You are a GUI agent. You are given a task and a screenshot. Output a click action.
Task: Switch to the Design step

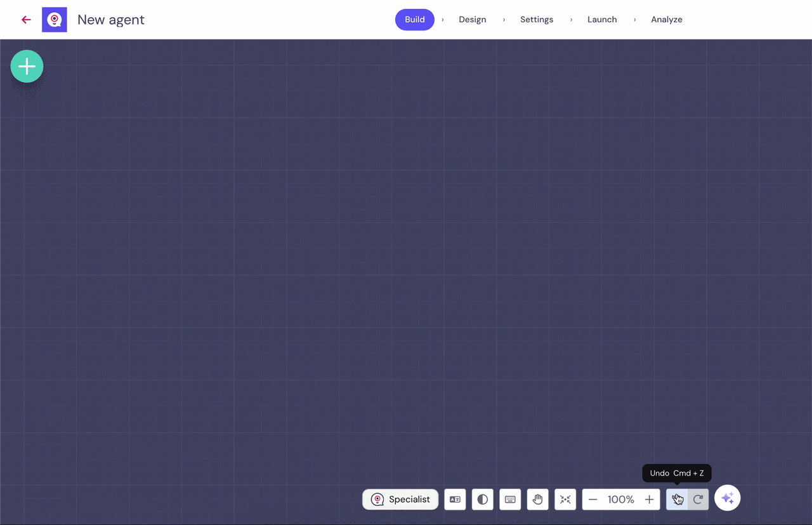pos(473,20)
